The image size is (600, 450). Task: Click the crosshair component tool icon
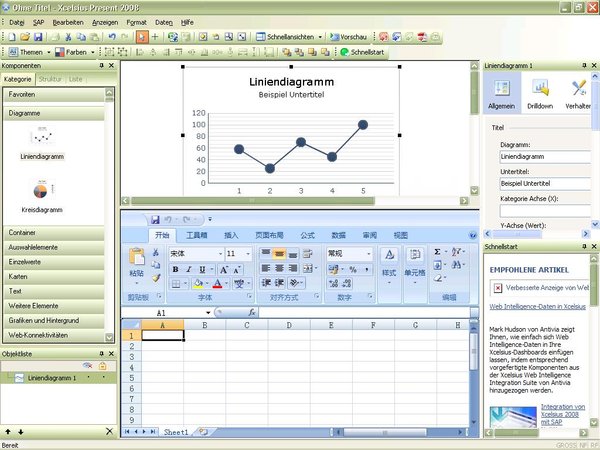155,37
